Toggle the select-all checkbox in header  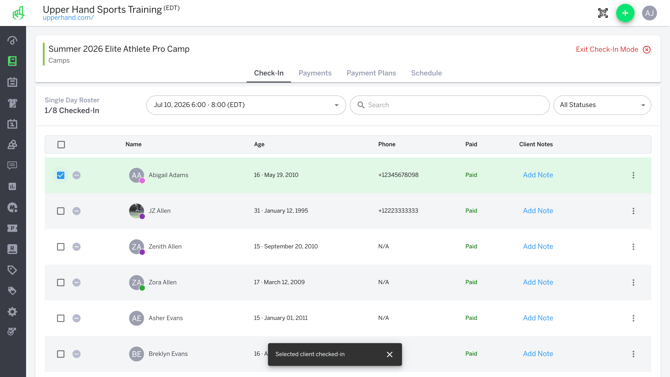click(x=61, y=144)
